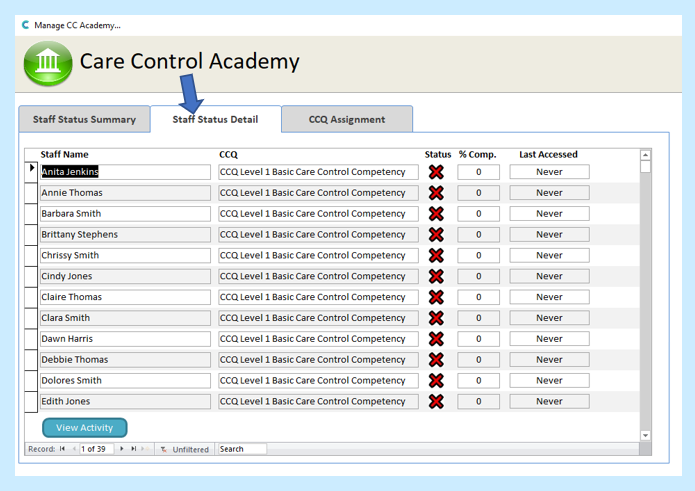Click the Debbie Thomas staff name field
Image resolution: width=695 pixels, height=491 pixels.
[125, 360]
